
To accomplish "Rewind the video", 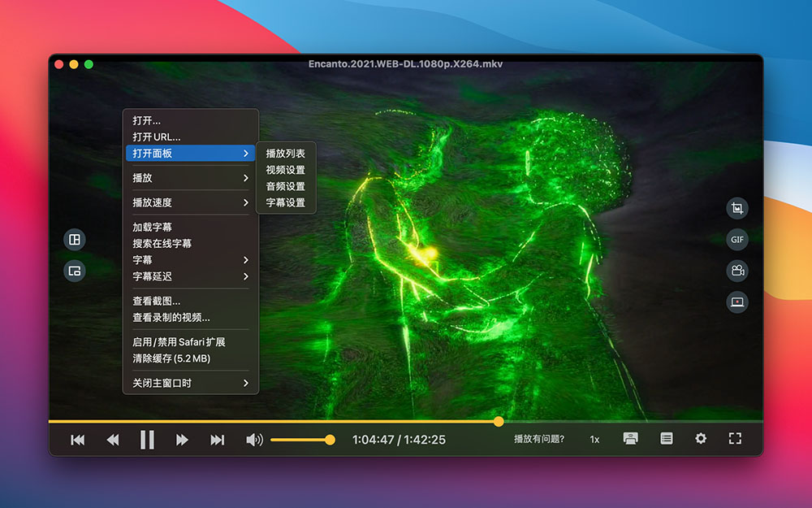I will [x=112, y=440].
